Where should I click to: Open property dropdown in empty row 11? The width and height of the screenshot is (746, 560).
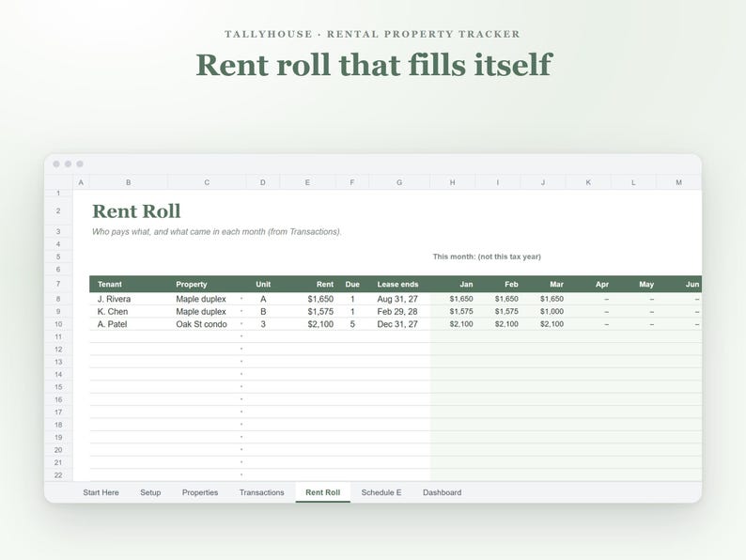pos(241,336)
